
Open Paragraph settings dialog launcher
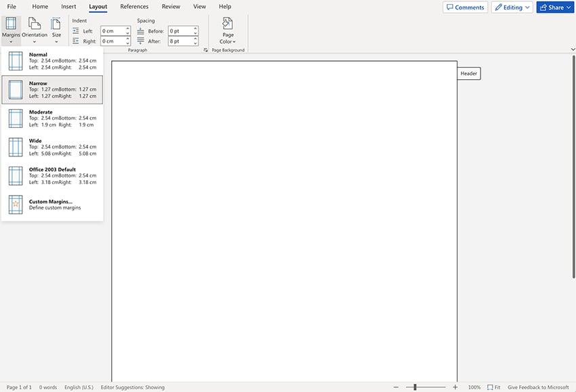pyautogui.click(x=205, y=50)
